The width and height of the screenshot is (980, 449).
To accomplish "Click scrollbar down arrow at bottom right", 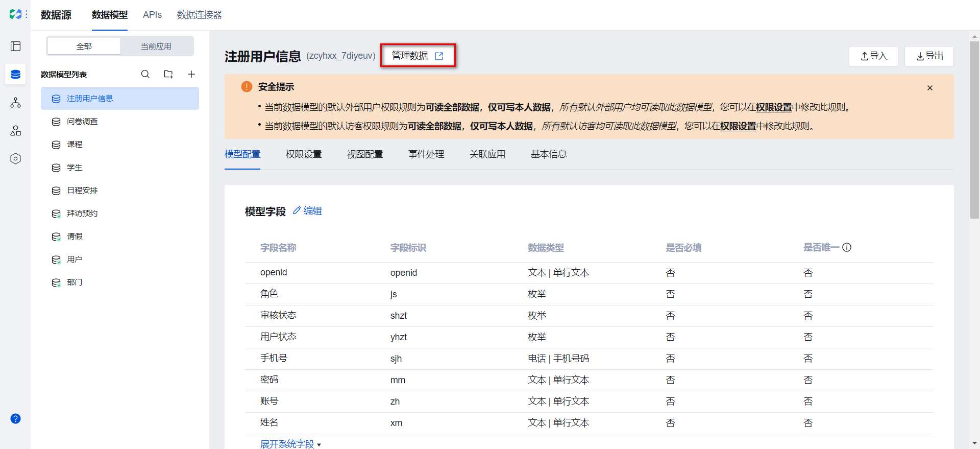I will [974, 443].
